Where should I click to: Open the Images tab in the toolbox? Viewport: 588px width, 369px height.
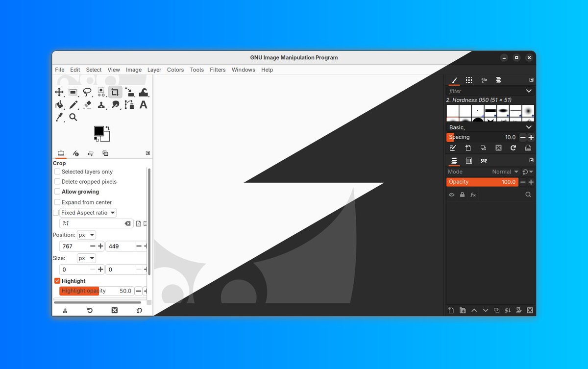click(105, 153)
